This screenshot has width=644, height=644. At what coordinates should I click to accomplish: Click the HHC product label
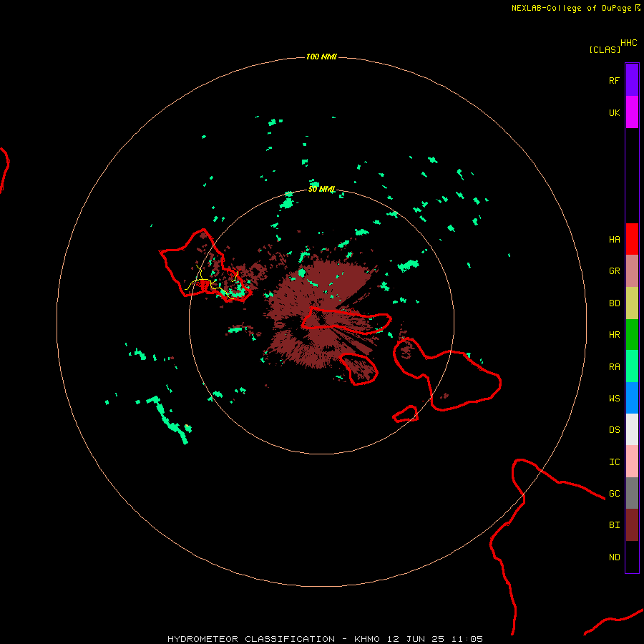click(628, 43)
